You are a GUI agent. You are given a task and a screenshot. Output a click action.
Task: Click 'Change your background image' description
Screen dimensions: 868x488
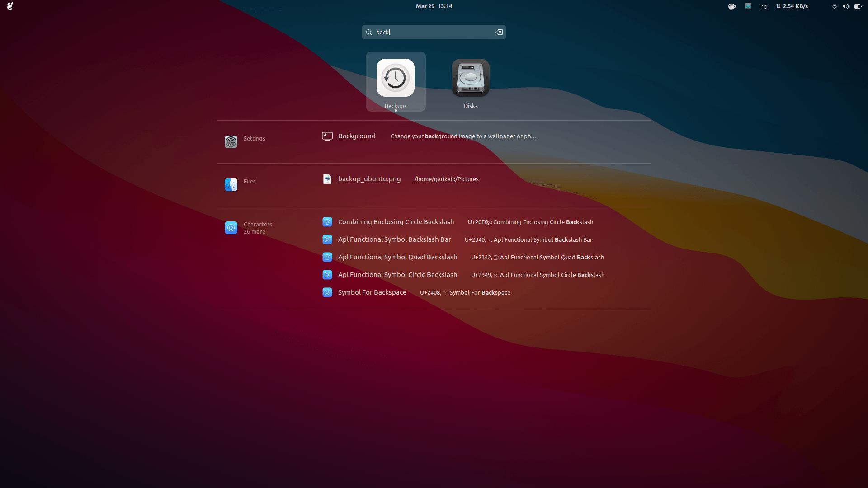point(463,136)
